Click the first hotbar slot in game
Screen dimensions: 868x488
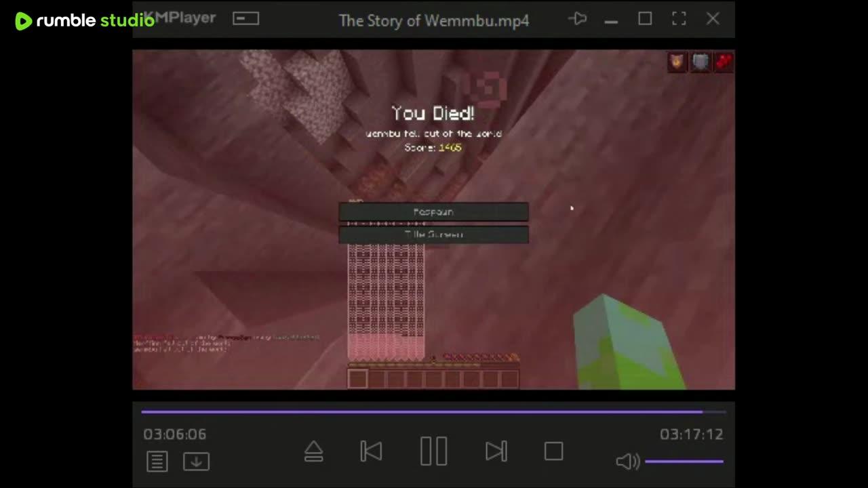[x=358, y=379]
